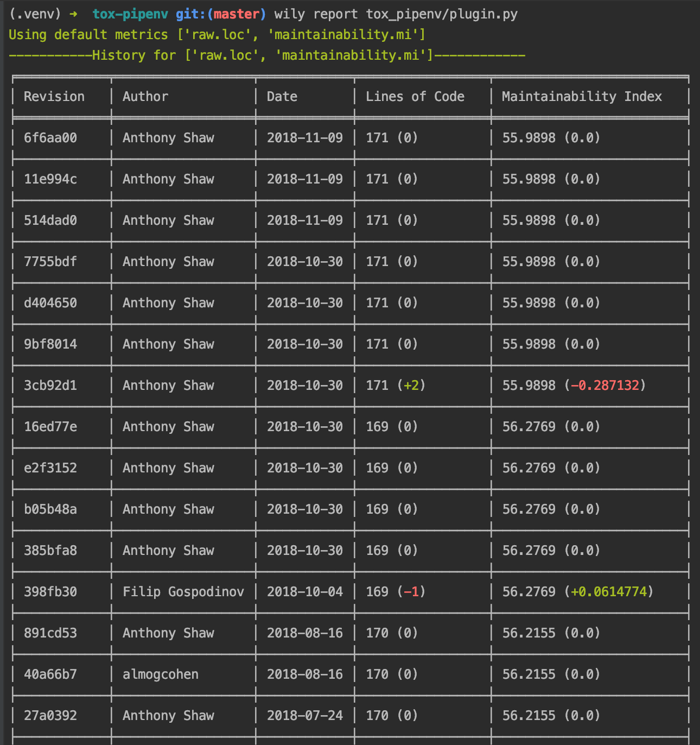The width and height of the screenshot is (700, 745).
Task: Select revision hash 3cb92d1
Action: pos(50,386)
